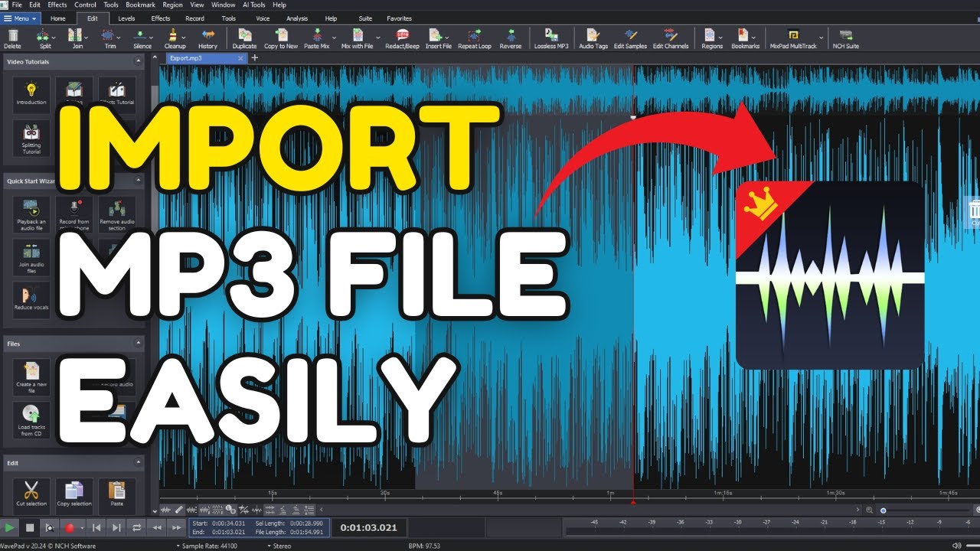This screenshot has width=980, height=551.
Task: Open the NCH Suite icon
Action: tap(846, 38)
